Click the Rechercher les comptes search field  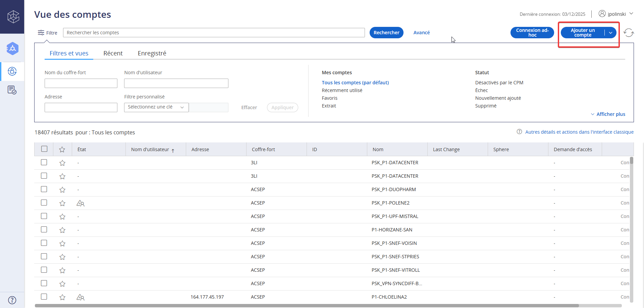tap(214, 33)
